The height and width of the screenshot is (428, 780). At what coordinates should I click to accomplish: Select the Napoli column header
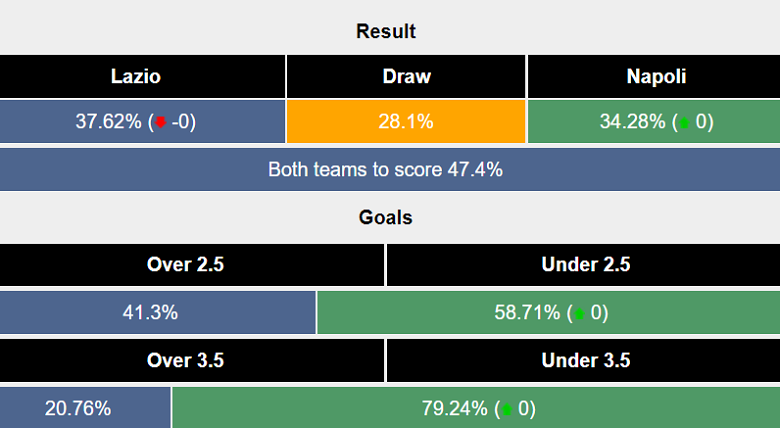click(x=652, y=76)
